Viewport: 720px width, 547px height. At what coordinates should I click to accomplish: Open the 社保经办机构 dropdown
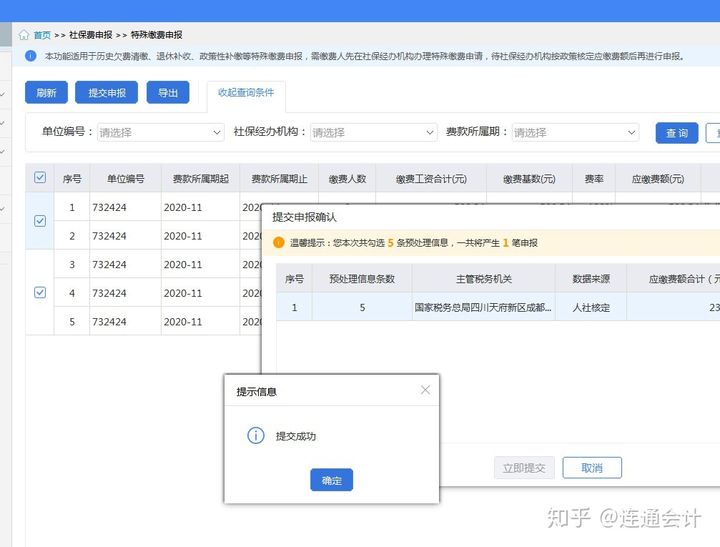point(374,133)
